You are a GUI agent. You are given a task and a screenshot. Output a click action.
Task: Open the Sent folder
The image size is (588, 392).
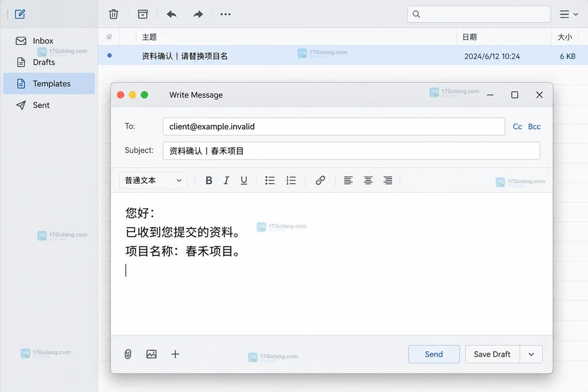(49, 105)
